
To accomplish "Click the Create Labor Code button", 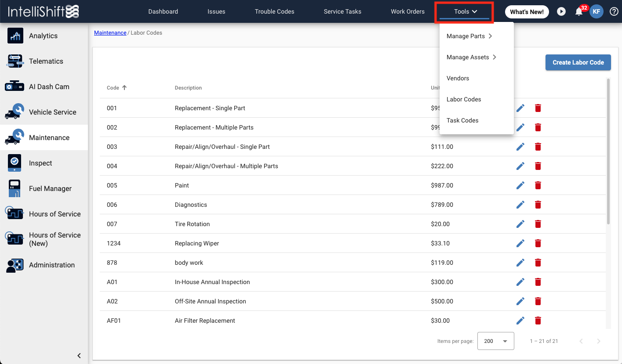I will point(578,62).
